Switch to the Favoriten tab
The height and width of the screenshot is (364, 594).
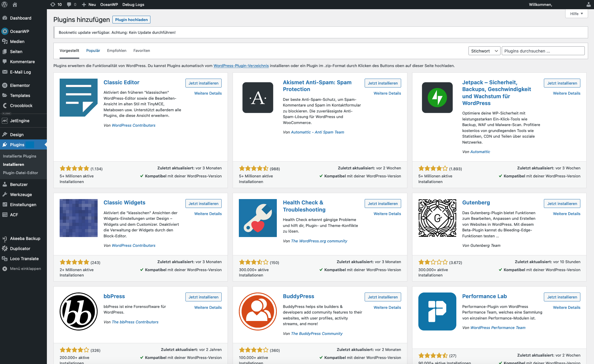(x=142, y=51)
